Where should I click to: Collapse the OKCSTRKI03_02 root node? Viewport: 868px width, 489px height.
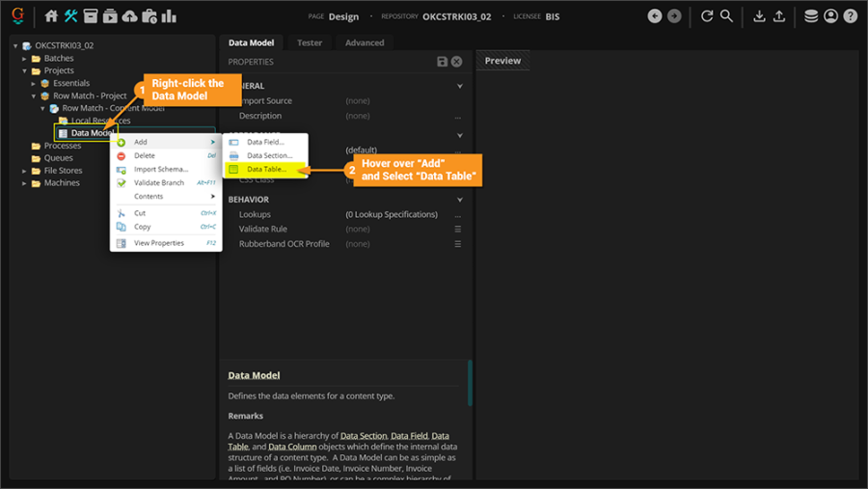click(15, 45)
